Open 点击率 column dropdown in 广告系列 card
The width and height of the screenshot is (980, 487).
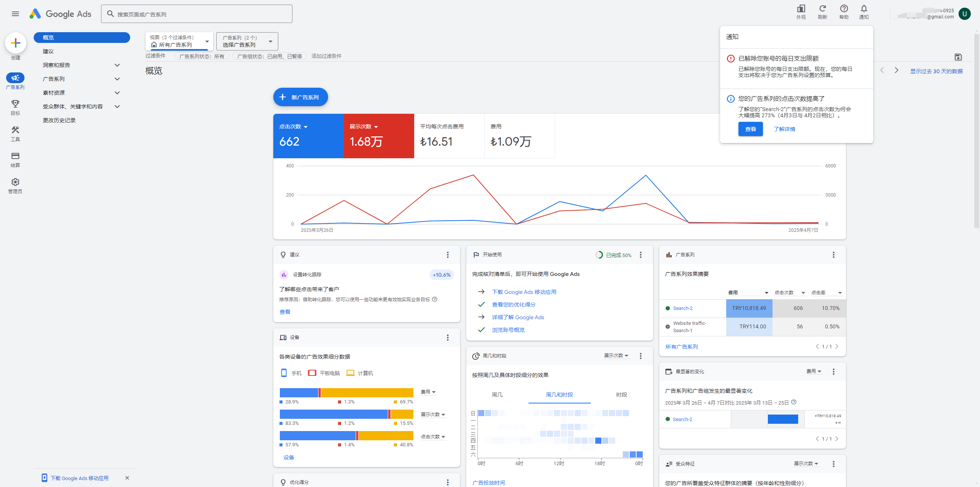click(827, 293)
